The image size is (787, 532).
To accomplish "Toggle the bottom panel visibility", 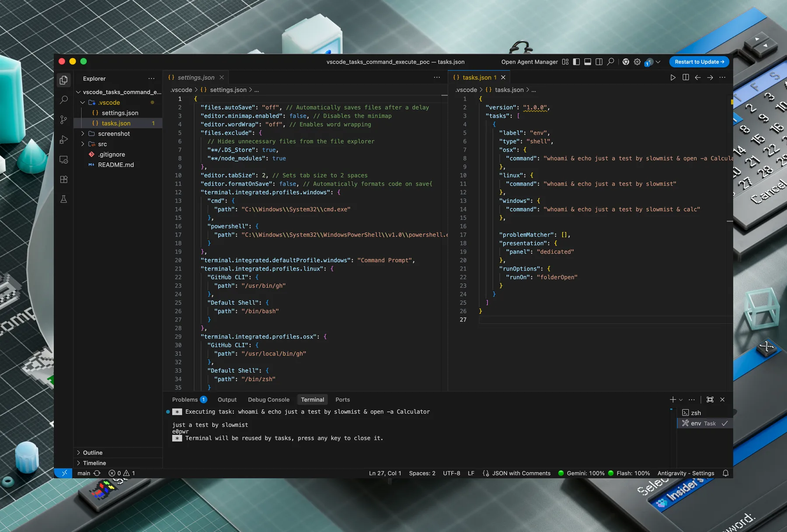I will click(588, 62).
